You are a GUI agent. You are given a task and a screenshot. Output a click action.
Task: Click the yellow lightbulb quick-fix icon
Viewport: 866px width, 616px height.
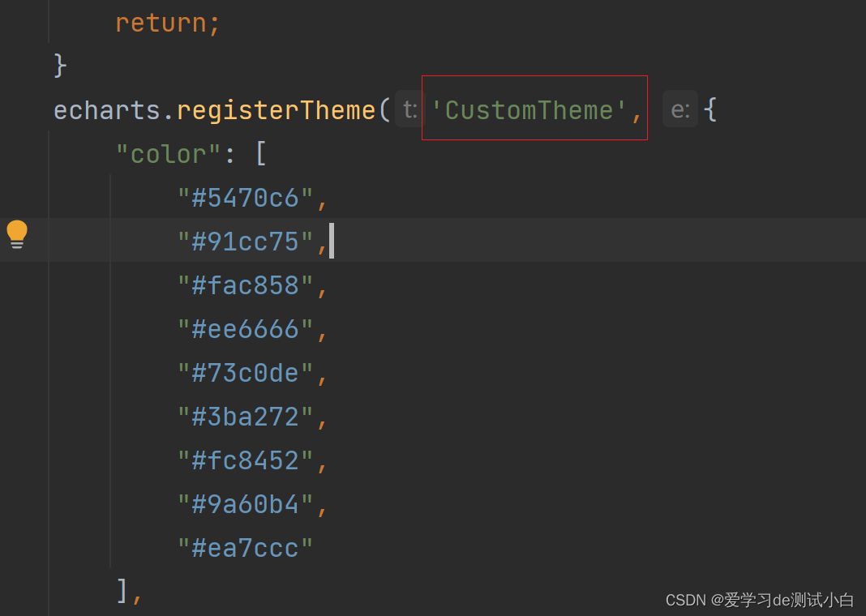(x=17, y=234)
